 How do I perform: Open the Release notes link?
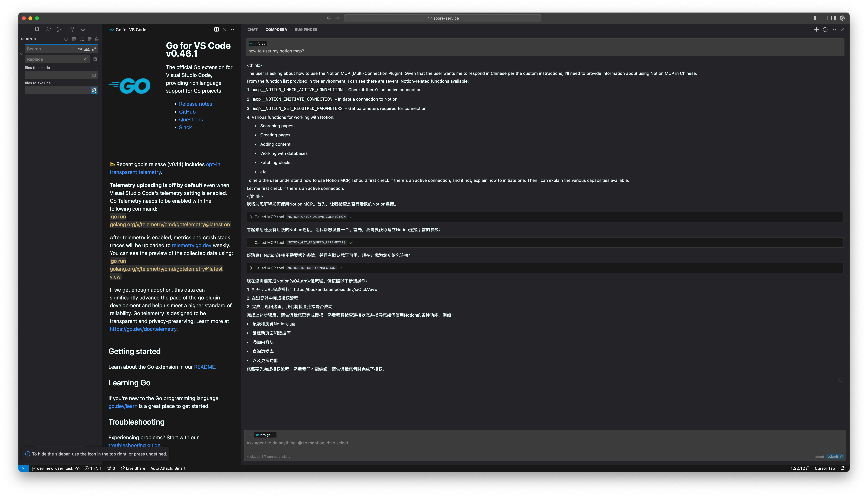coord(196,104)
